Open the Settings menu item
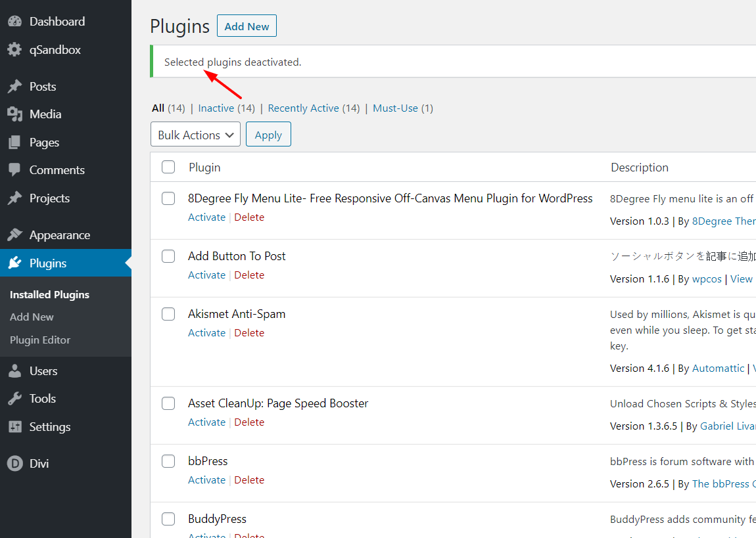Image resolution: width=756 pixels, height=538 pixels. (49, 427)
